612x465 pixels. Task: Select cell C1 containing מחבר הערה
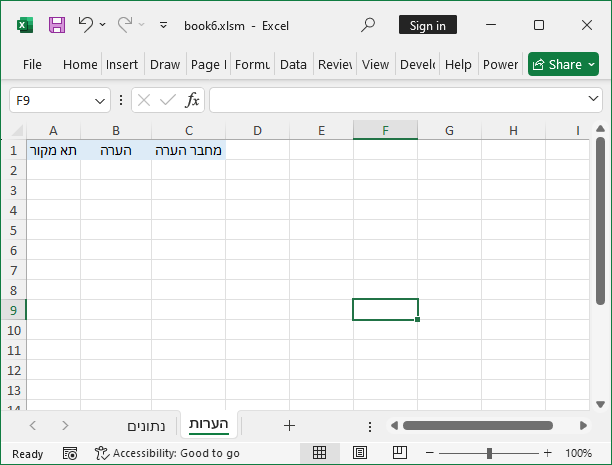pyautogui.click(x=188, y=150)
